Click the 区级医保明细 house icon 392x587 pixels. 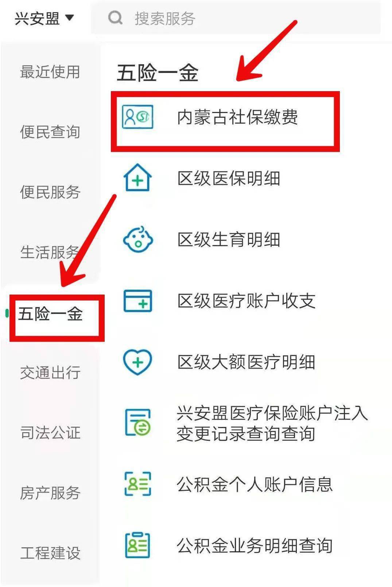click(x=137, y=178)
